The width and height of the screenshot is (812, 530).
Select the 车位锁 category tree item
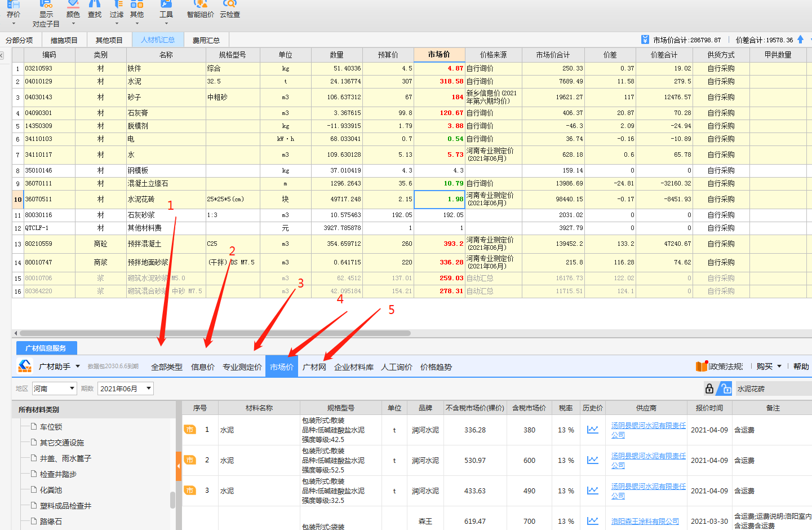tap(51, 427)
